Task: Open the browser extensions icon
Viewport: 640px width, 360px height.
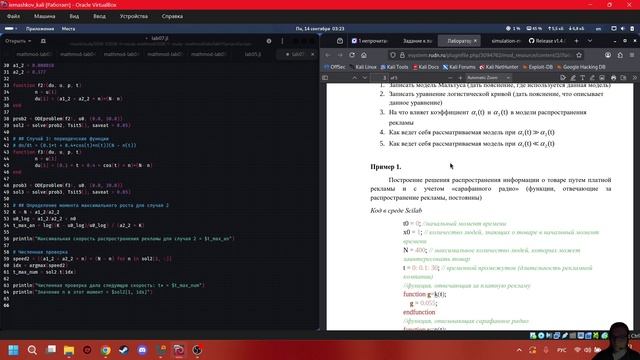Action: pos(620,55)
